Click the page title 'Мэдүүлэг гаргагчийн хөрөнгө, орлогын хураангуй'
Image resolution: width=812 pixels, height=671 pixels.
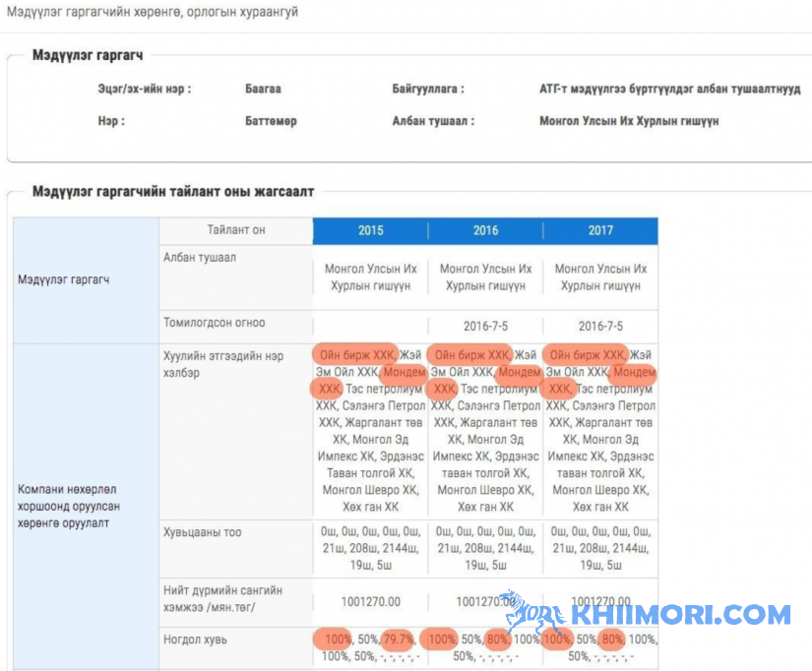tap(153, 12)
